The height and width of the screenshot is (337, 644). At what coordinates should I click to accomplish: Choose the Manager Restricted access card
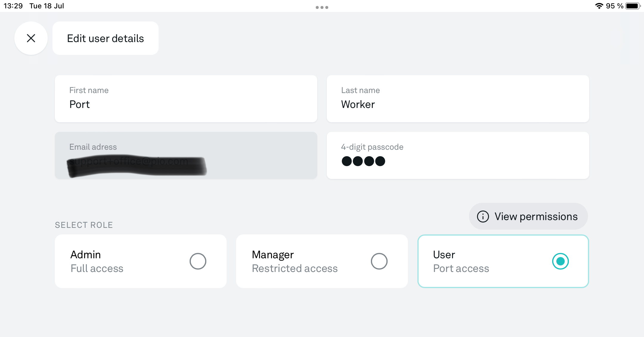click(322, 261)
